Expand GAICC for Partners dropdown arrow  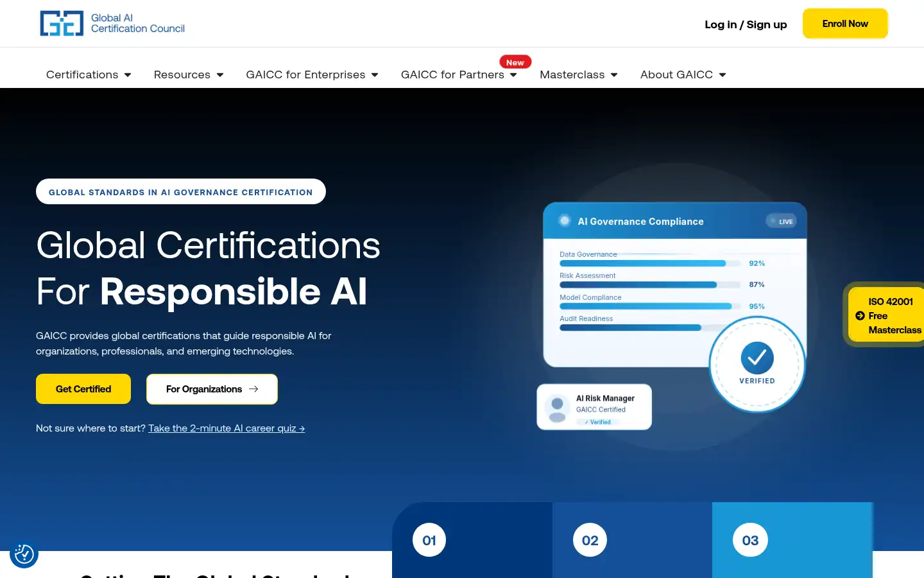513,75
